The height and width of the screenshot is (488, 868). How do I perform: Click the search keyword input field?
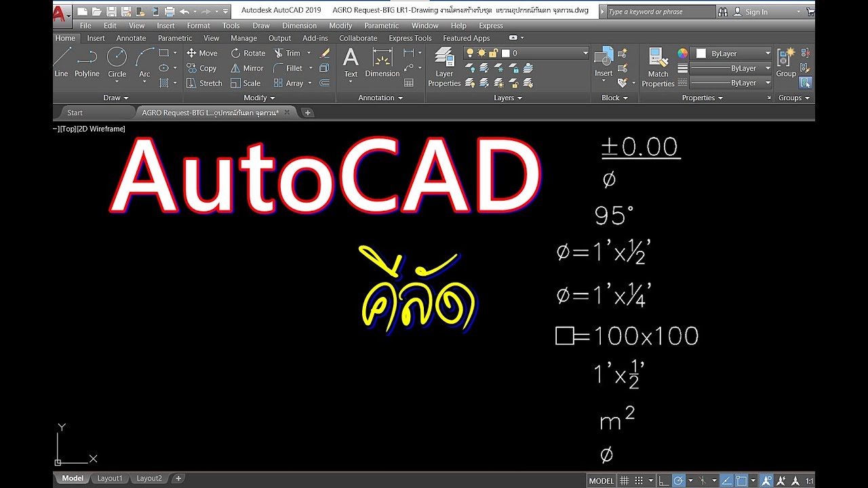coord(660,12)
